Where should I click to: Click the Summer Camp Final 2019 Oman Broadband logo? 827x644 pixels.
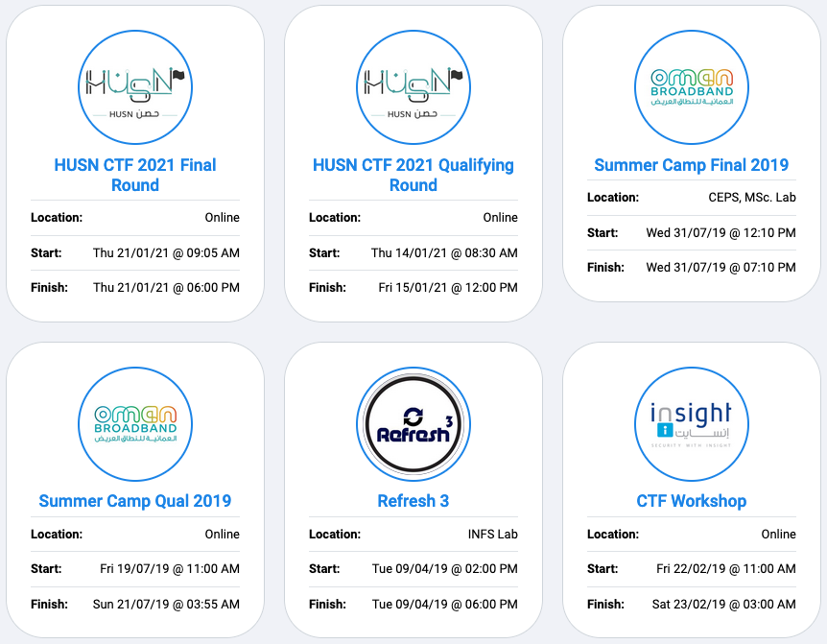[691, 87]
